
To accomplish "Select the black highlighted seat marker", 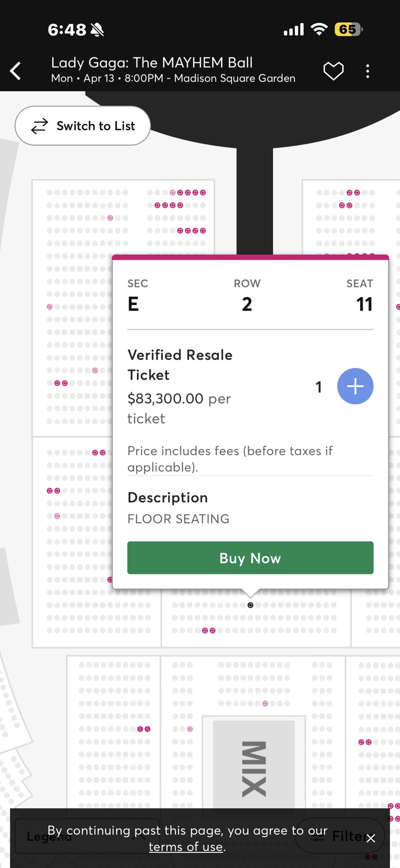I will [250, 605].
